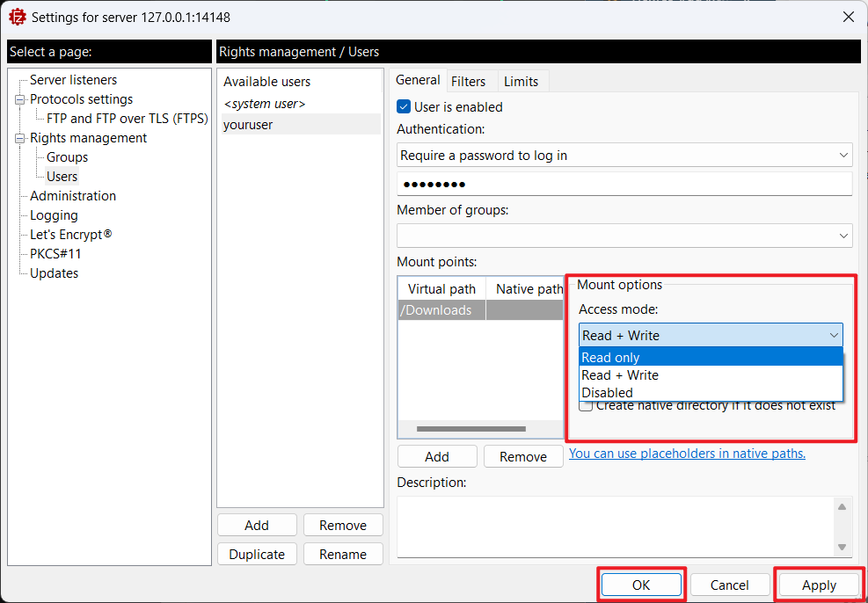Click the Description scroll down arrow
This screenshot has height=603, width=868.
842,547
